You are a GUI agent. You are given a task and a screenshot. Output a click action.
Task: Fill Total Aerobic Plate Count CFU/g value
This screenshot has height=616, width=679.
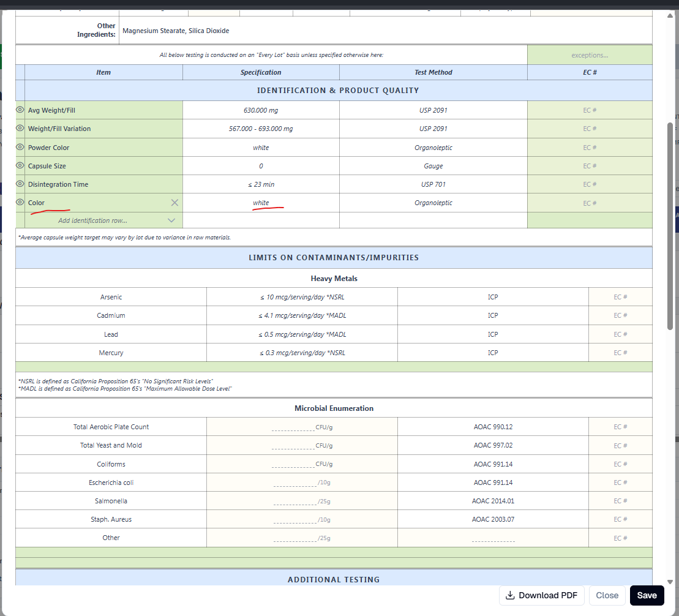click(x=293, y=427)
